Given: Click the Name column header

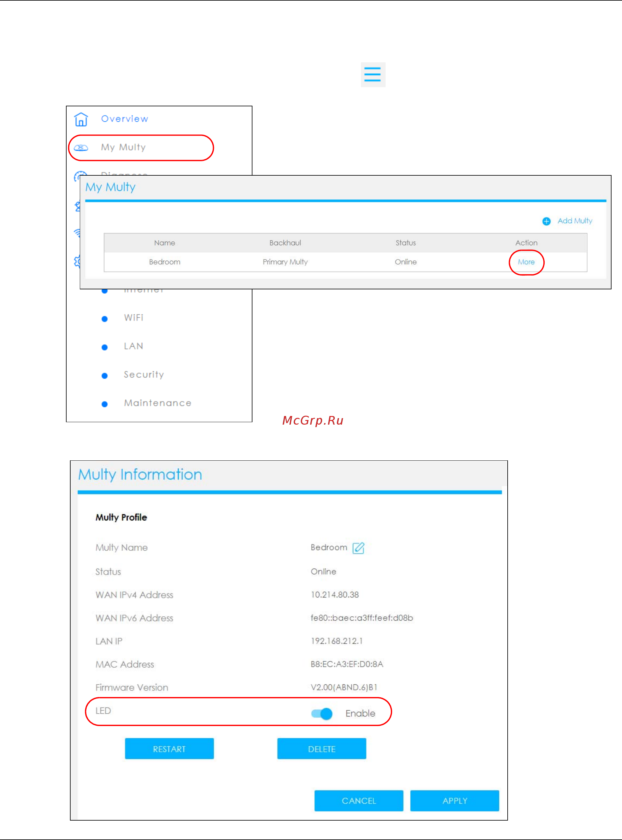Looking at the screenshot, I should [165, 243].
